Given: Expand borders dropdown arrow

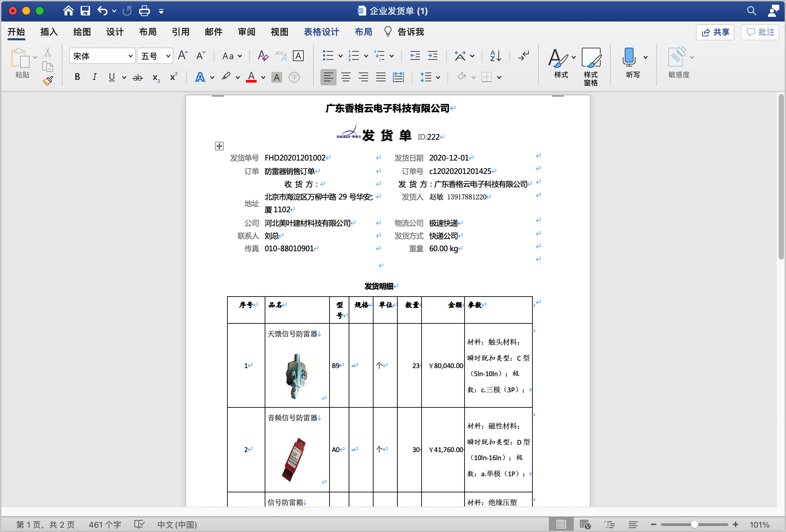Looking at the screenshot, I should [x=499, y=78].
